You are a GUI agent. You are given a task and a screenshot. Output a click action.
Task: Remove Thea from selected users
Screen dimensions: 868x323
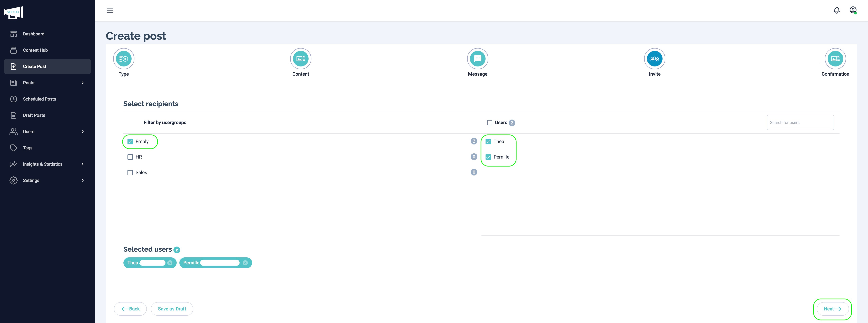(170, 263)
